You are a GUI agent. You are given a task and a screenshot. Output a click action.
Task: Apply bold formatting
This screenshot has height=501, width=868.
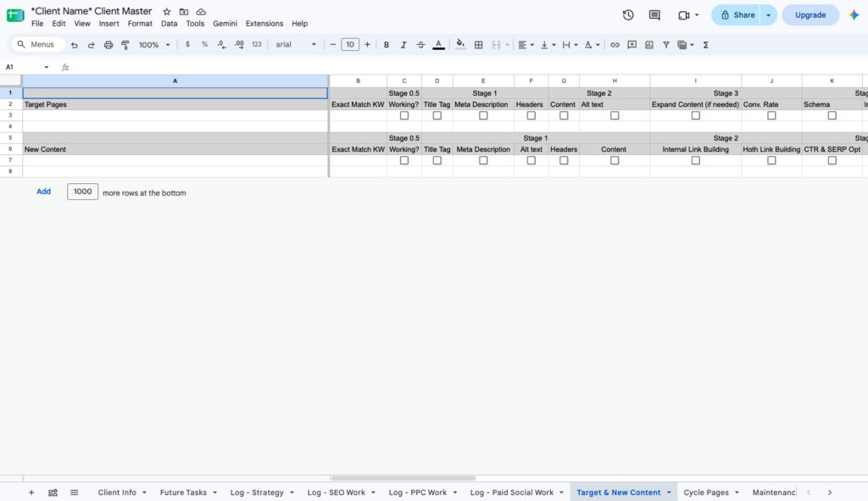(387, 45)
